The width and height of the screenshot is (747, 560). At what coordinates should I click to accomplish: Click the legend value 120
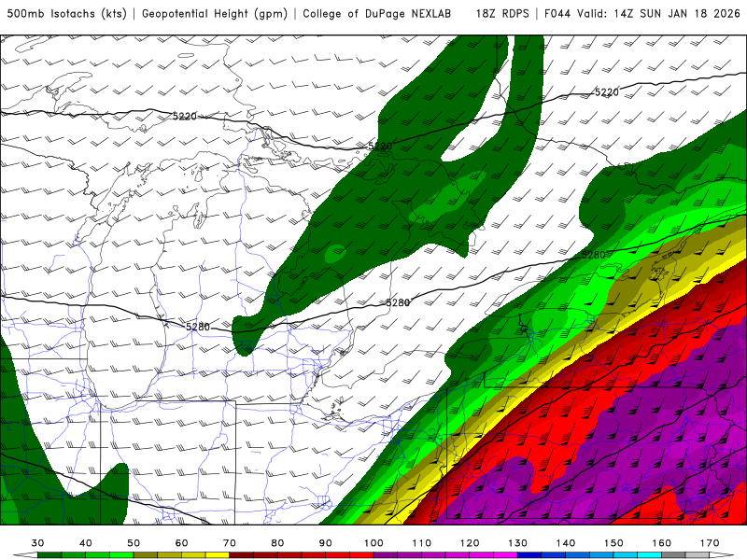coord(470,543)
